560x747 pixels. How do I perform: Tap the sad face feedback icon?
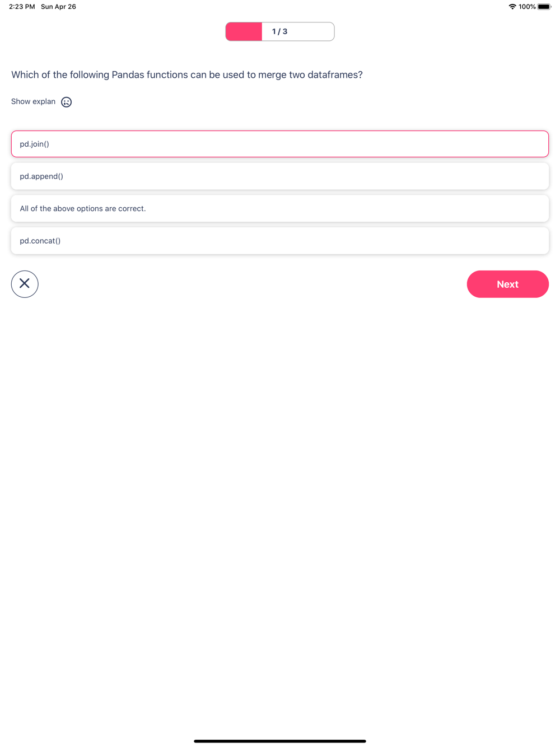66,102
